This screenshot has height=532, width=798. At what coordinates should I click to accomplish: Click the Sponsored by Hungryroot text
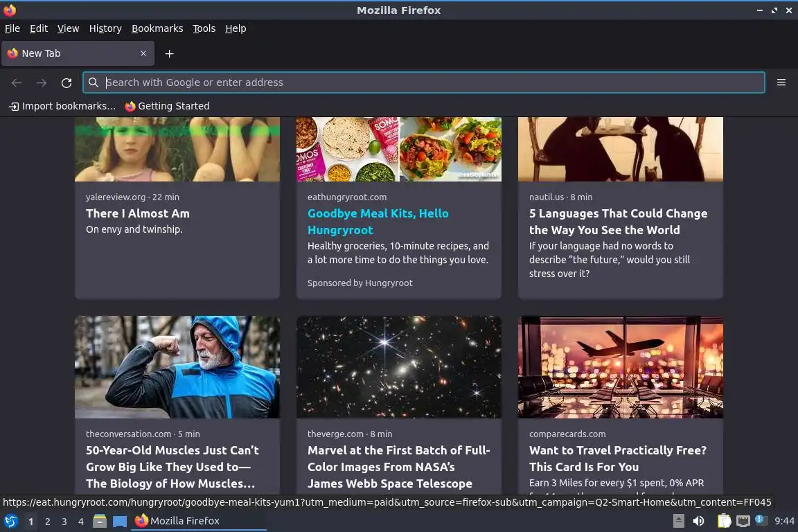(360, 283)
